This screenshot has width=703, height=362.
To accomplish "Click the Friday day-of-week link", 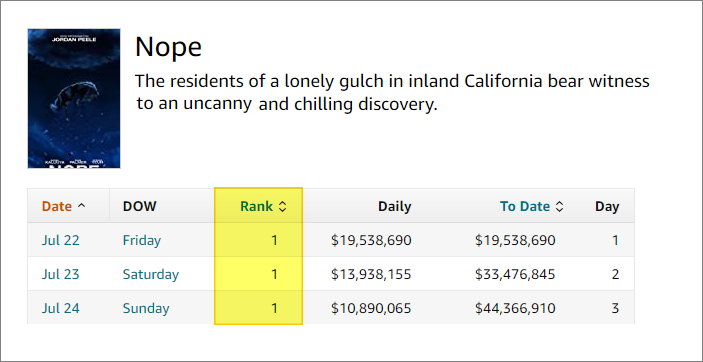I will coord(142,241).
